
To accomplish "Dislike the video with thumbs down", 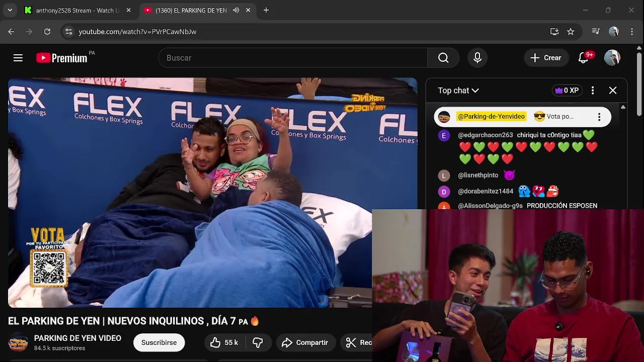I will point(258,342).
